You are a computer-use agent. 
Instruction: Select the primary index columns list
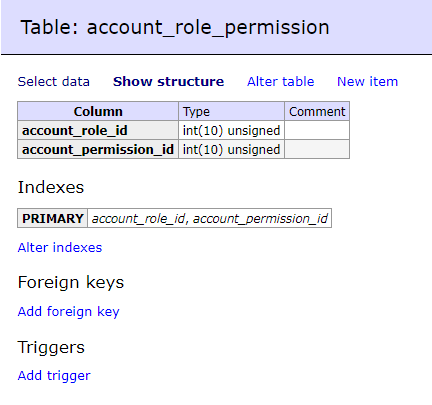[x=210, y=218]
